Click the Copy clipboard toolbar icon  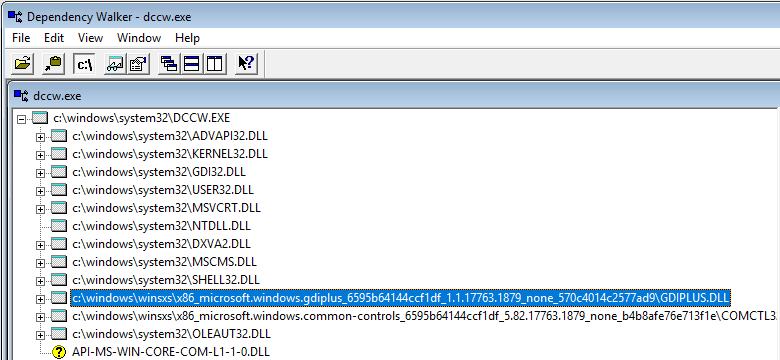click(x=53, y=64)
